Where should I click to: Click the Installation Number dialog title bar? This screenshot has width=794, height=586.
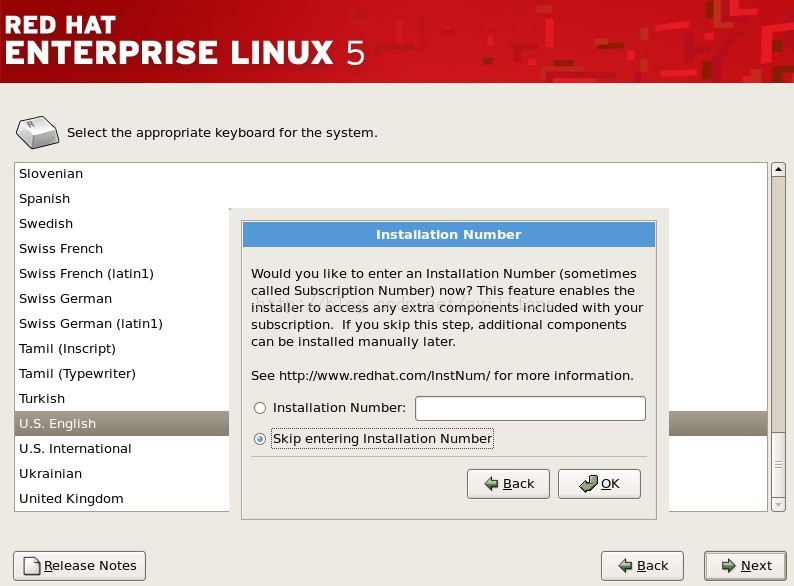tap(449, 235)
